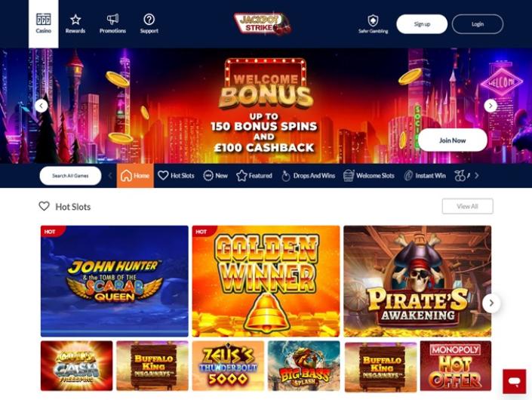Advance the Hot Slots carousel right
The width and height of the screenshot is (532, 400).
491,303
